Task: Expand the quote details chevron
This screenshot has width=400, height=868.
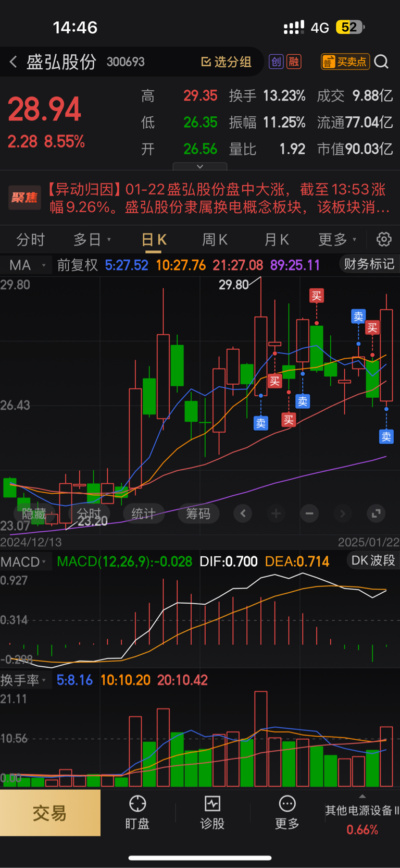Action: [200, 166]
